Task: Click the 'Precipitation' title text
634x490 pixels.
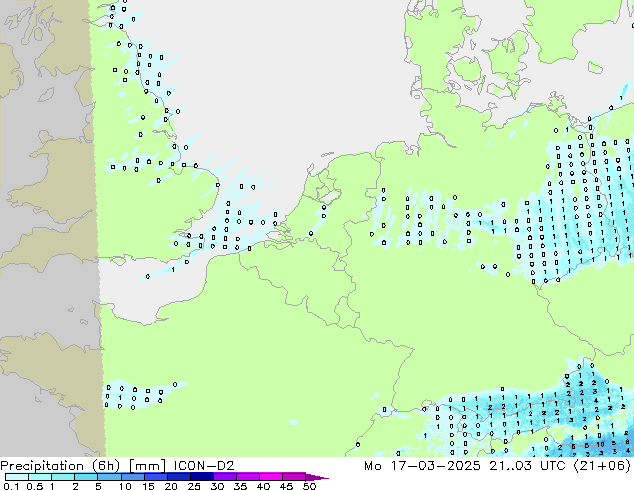Action: pyautogui.click(x=42, y=466)
